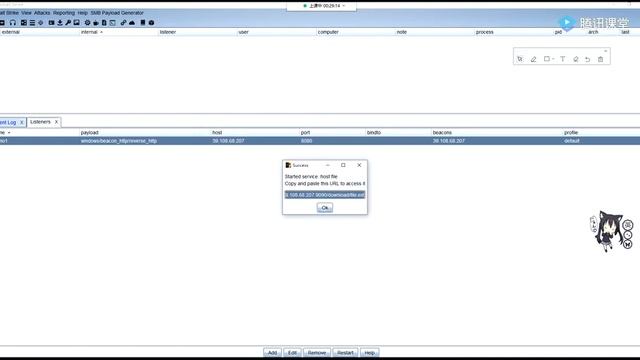Sort sessions by listener column
This screenshot has width=640, height=360.
coord(168,32)
